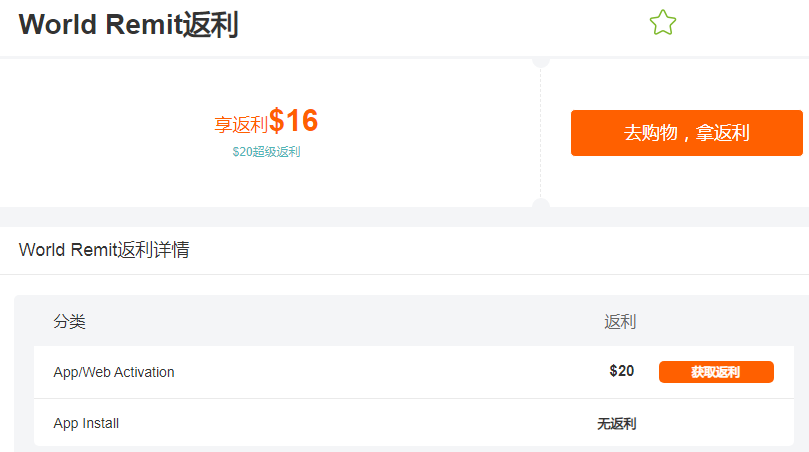Image resolution: width=809 pixels, height=452 pixels.
Task: Click the 获取返利 button
Action: [716, 372]
